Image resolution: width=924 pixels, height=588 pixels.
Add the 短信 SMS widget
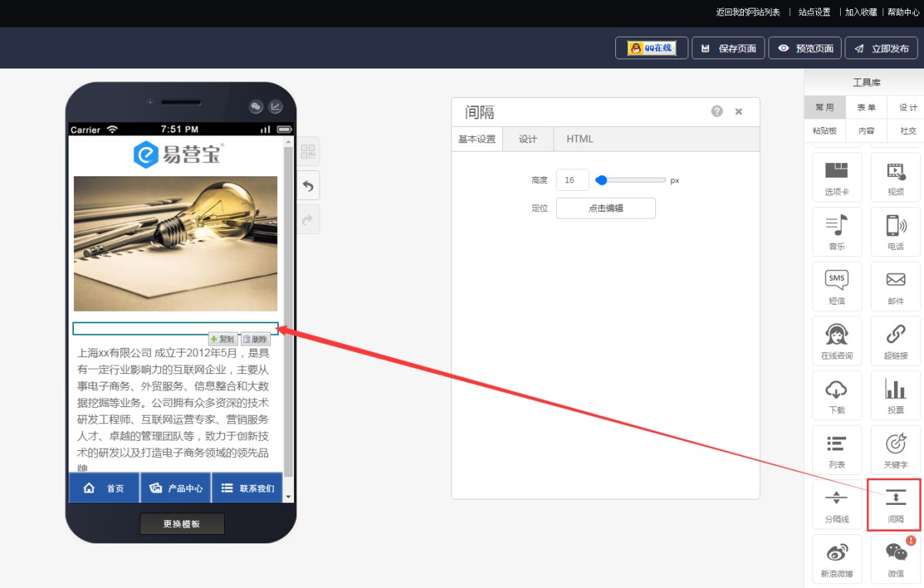[836, 286]
